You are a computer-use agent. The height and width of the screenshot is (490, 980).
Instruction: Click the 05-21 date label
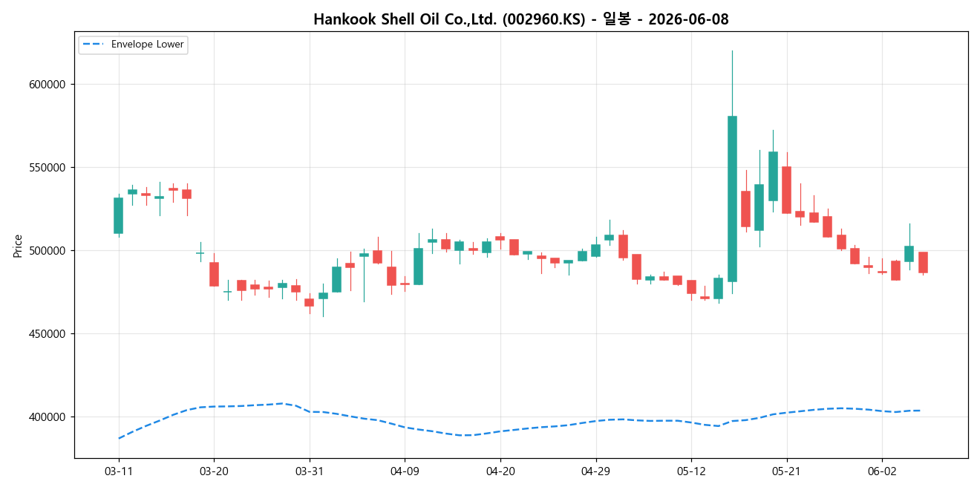[786, 471]
